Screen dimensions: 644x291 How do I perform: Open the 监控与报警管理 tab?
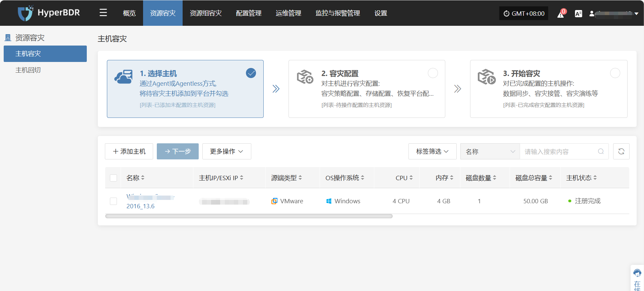tap(338, 13)
